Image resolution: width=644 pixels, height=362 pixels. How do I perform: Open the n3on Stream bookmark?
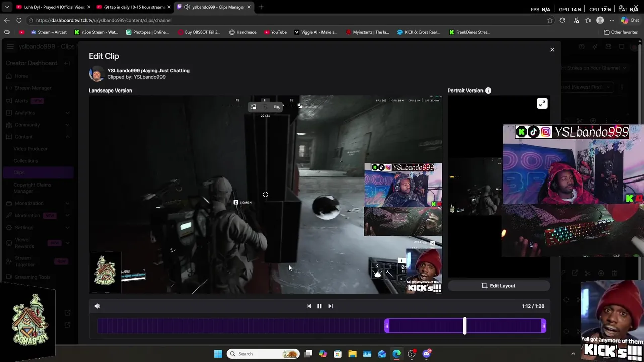click(96, 32)
